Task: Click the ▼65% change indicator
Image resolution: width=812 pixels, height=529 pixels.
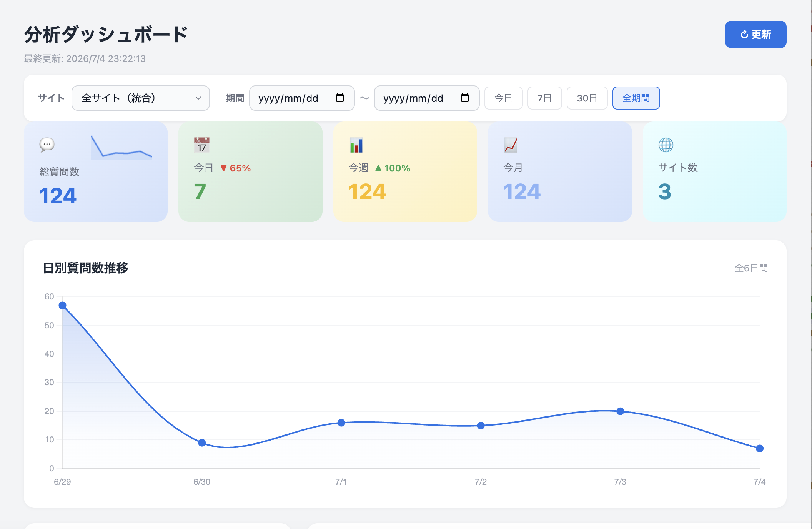Action: pyautogui.click(x=235, y=168)
